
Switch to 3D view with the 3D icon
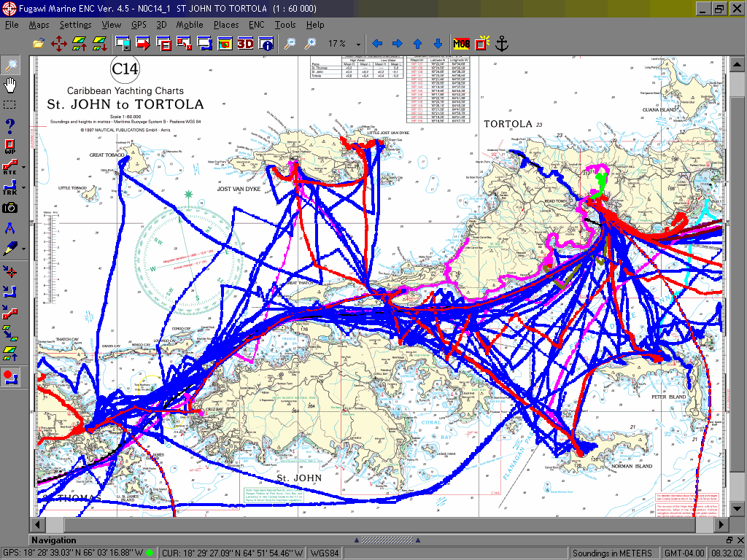point(245,44)
